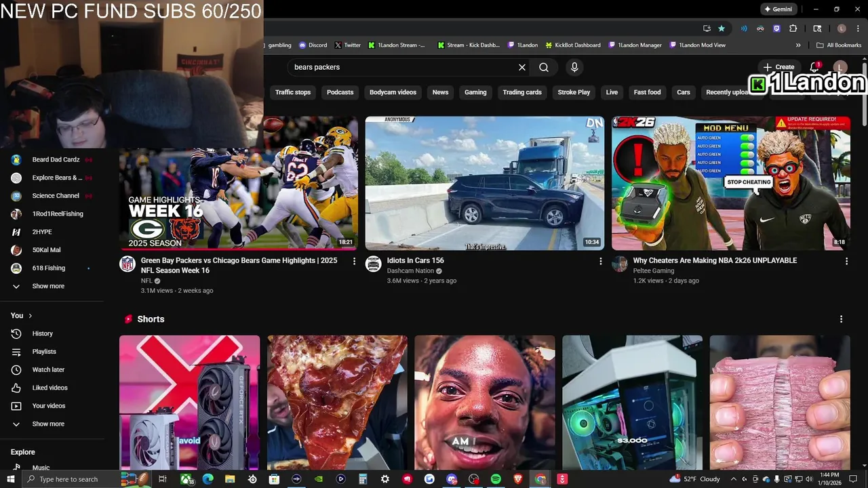The width and height of the screenshot is (868, 488).
Task: Open Shorts section three-dot menu
Action: click(841, 319)
